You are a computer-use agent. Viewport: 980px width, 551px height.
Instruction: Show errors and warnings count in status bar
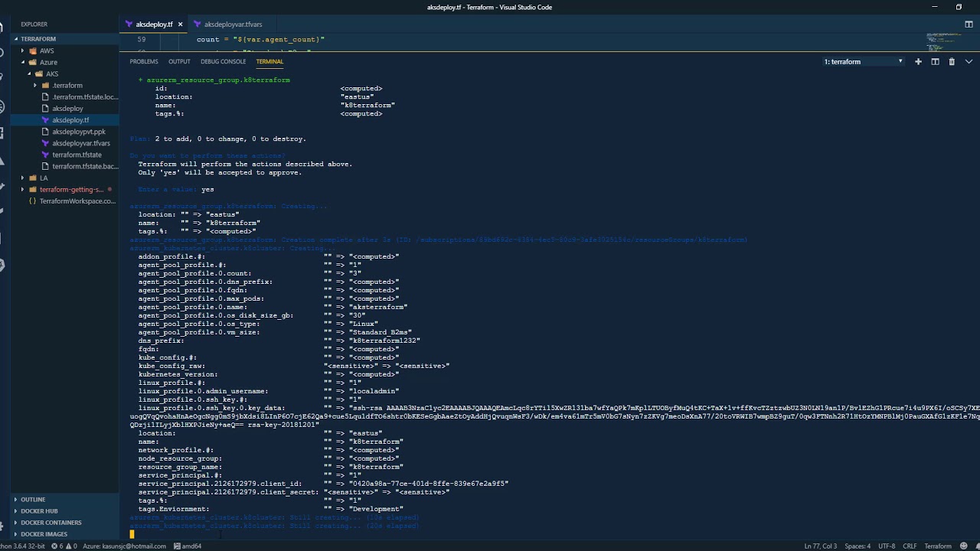click(x=67, y=546)
